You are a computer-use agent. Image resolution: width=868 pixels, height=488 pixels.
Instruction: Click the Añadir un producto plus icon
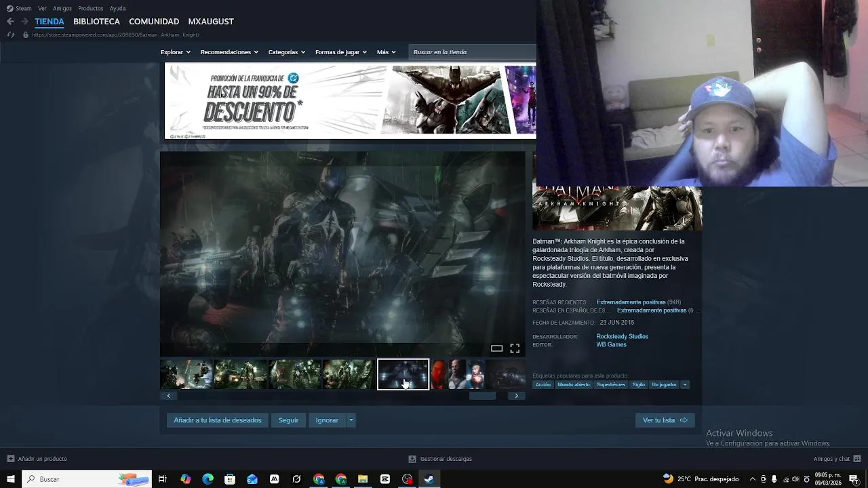tap(10, 459)
